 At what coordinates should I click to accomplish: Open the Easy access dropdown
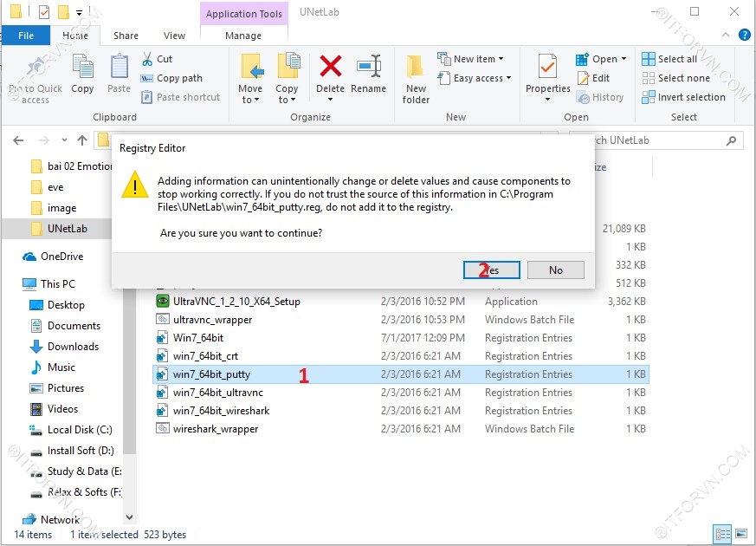pyautogui.click(x=475, y=78)
